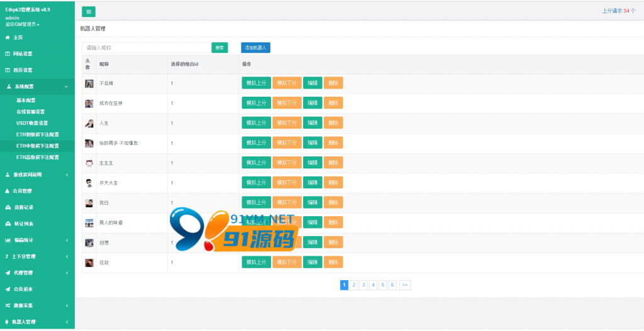The image size is (644, 331).
Task: Focus the nickname search input field
Action: pyautogui.click(x=147, y=48)
